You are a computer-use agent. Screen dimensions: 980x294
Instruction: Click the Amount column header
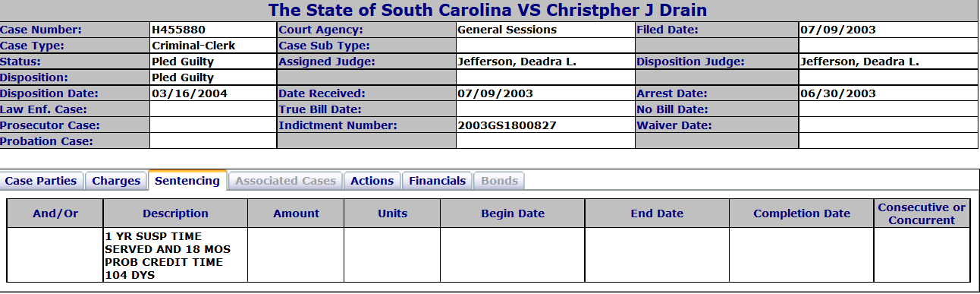pyautogui.click(x=296, y=213)
